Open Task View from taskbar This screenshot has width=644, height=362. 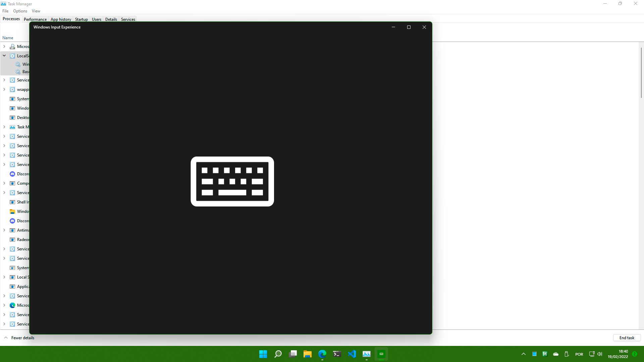click(x=293, y=354)
